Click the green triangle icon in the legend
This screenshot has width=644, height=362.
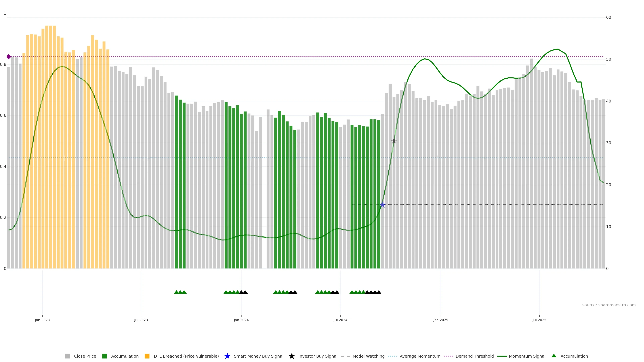pyautogui.click(x=554, y=356)
